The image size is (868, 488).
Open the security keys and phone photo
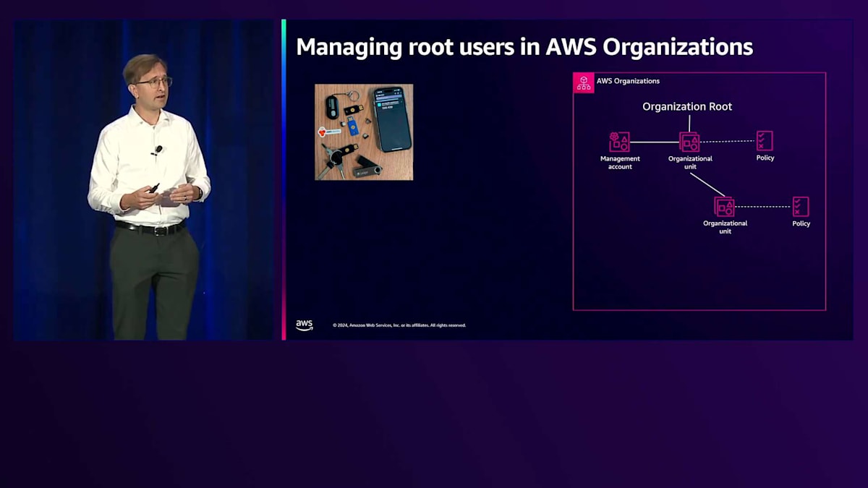coord(364,132)
